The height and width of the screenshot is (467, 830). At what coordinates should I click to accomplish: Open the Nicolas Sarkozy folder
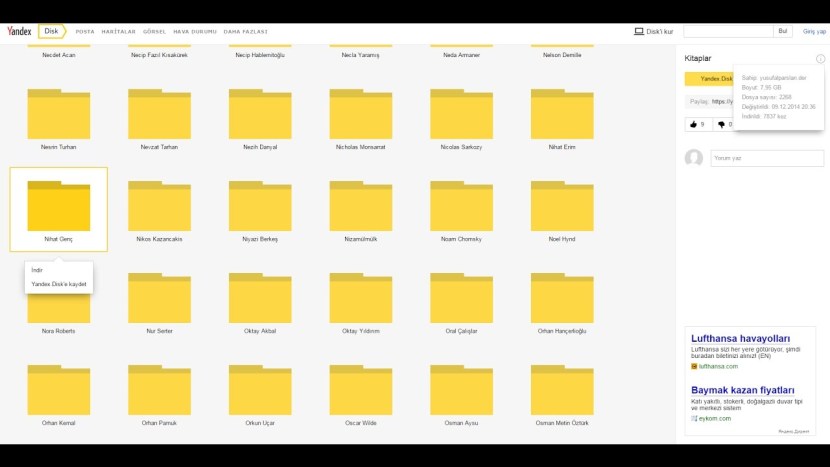pos(461,114)
